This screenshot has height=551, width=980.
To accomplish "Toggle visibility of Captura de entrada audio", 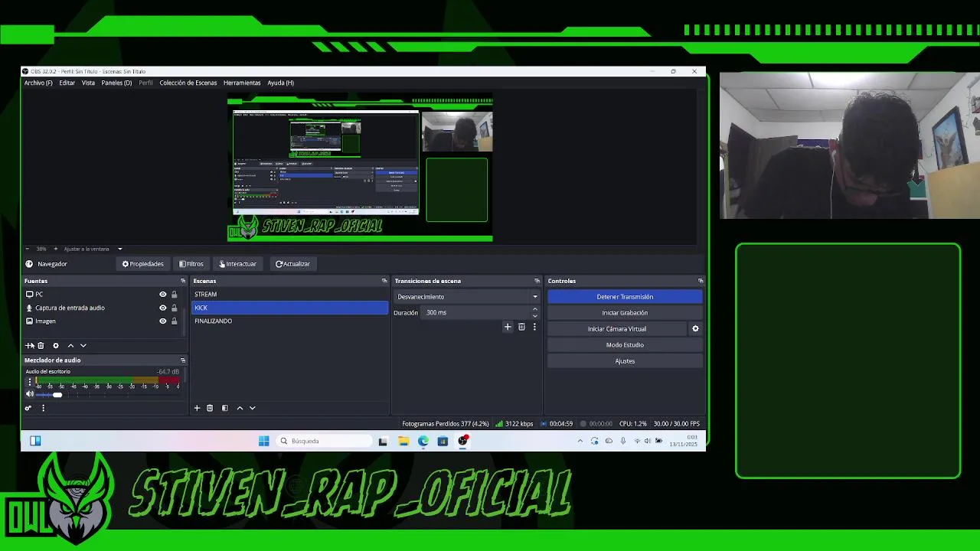I will tap(162, 308).
